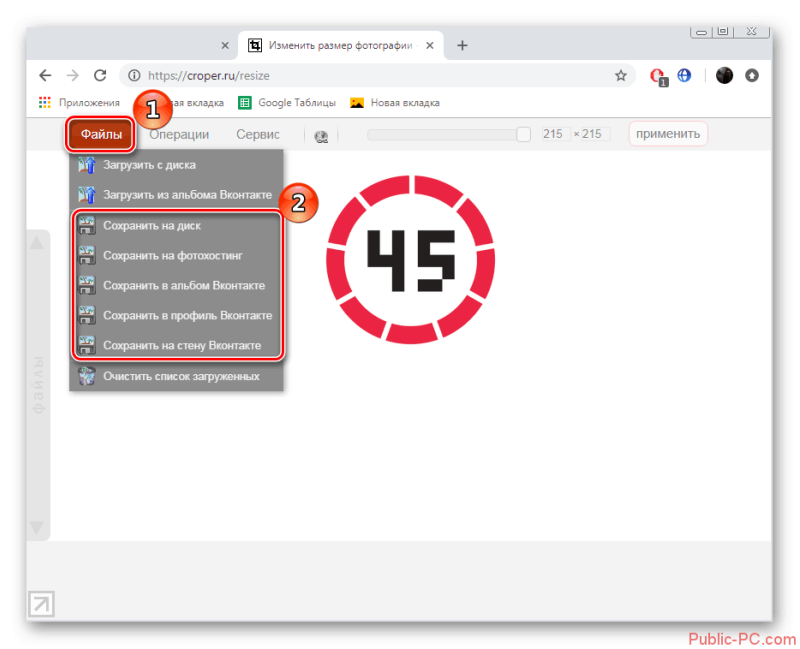The width and height of the screenshot is (800, 649).
Task: View site information icon in address bar
Action: [134, 76]
